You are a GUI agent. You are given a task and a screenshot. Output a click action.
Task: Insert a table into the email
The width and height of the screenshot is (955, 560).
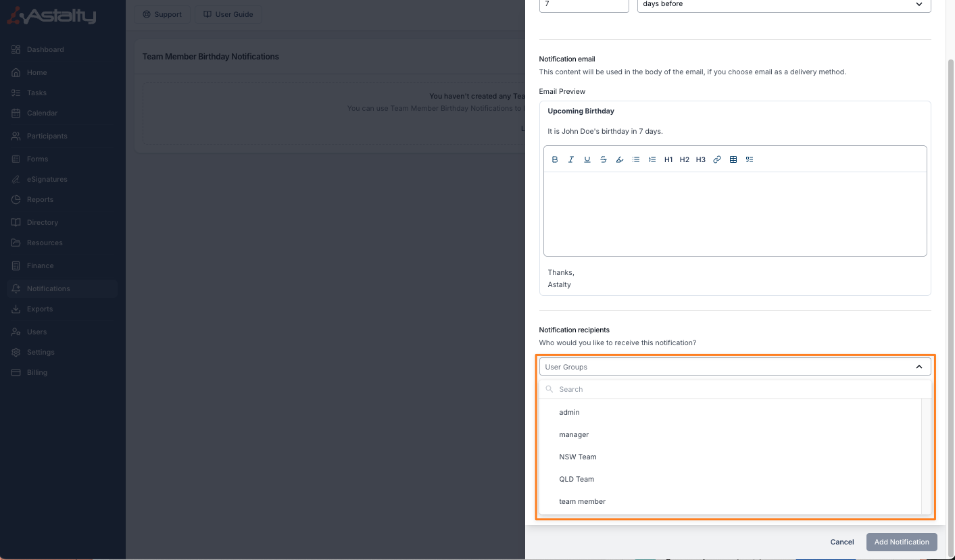[733, 159]
